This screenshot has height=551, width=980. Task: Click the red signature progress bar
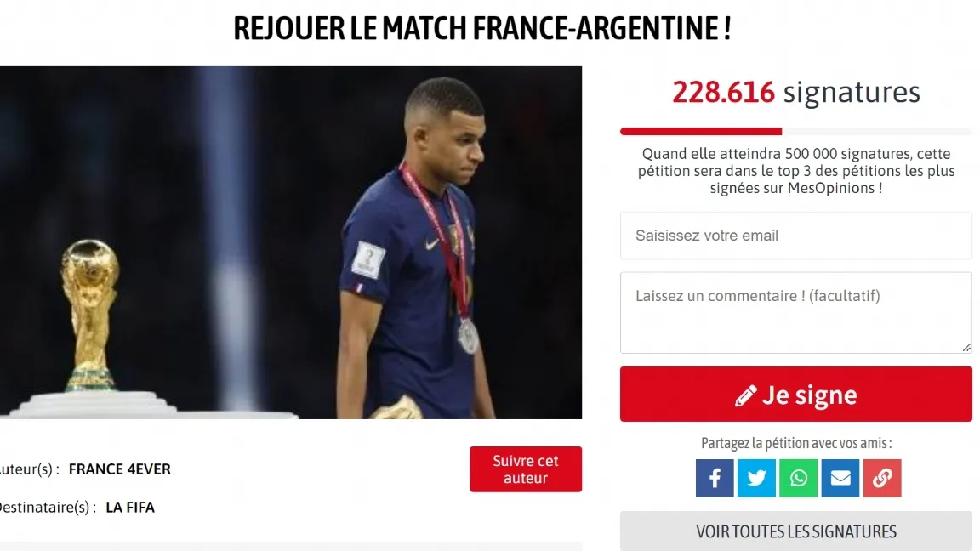(701, 131)
